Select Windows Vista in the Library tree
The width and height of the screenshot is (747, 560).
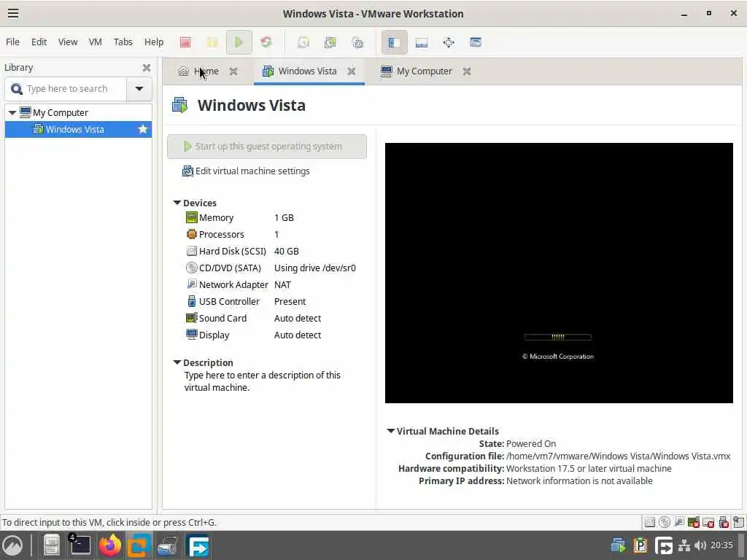pos(78,129)
